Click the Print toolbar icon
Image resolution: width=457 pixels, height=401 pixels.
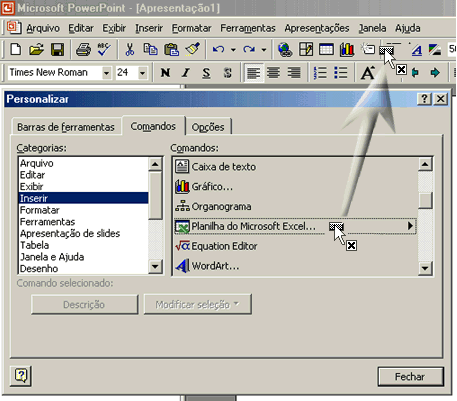[83, 50]
